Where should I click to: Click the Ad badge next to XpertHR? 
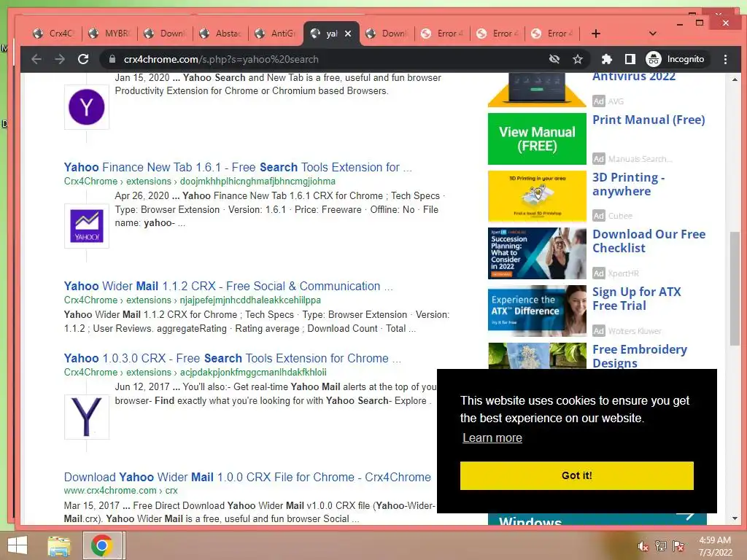pyautogui.click(x=598, y=273)
